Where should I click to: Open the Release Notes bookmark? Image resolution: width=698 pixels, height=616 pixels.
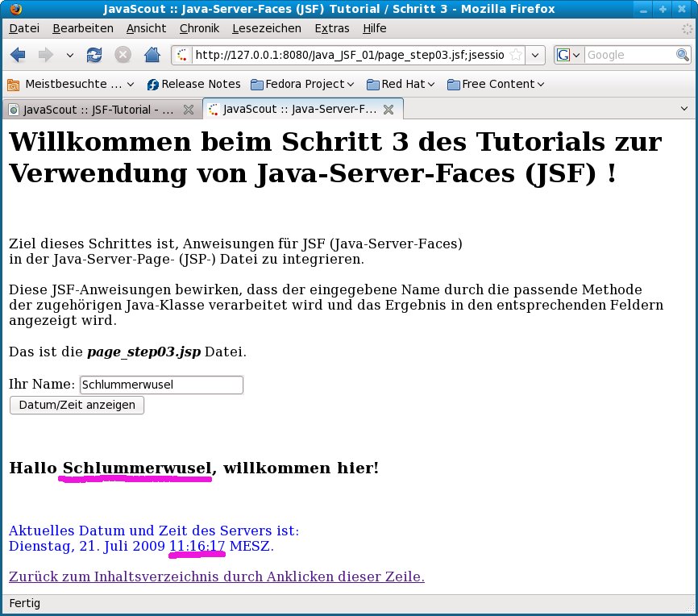coord(193,84)
